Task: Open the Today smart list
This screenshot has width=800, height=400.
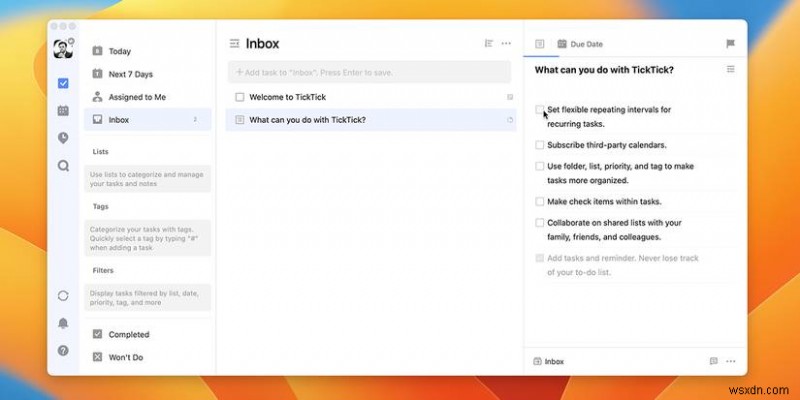Action: [147, 51]
